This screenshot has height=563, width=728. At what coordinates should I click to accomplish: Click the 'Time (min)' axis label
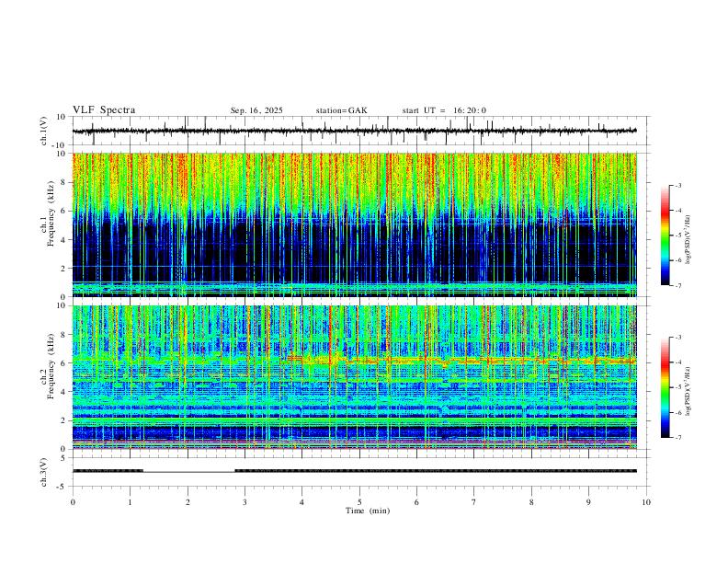[x=368, y=511]
